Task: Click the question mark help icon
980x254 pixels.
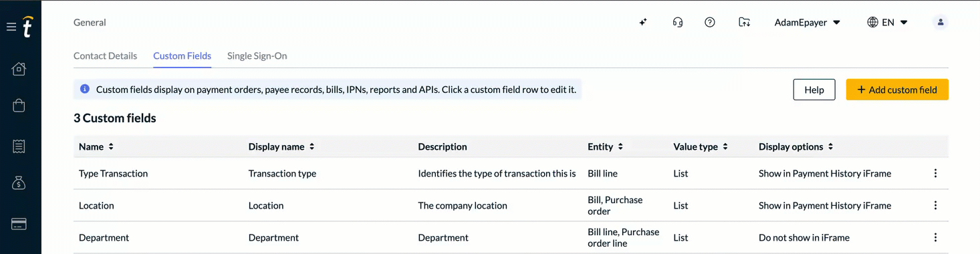Action: click(710, 22)
